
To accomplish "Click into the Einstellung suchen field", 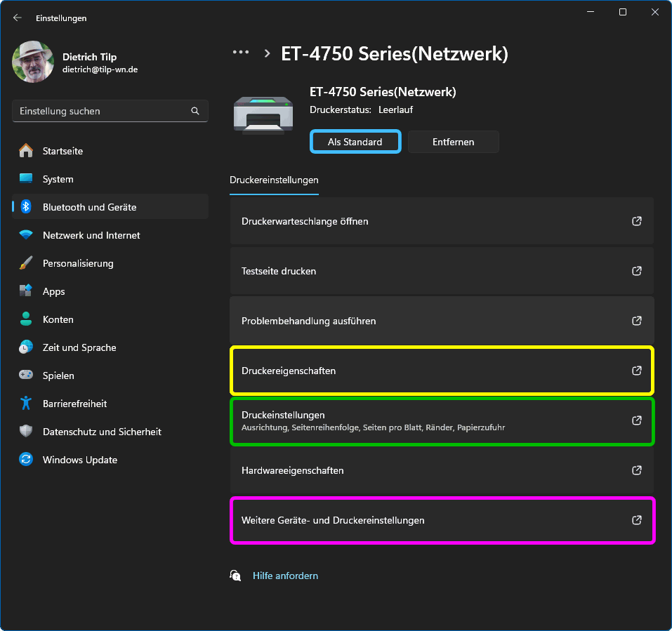I will tap(102, 111).
